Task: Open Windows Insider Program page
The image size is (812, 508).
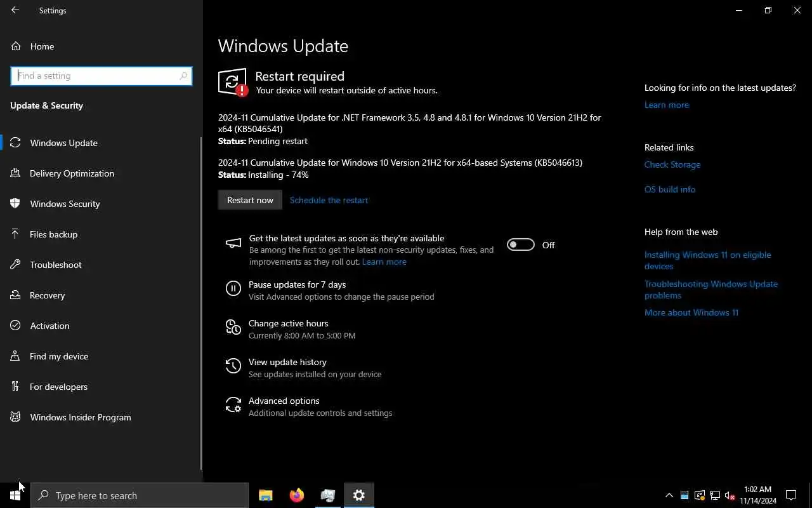Action: coord(101,417)
